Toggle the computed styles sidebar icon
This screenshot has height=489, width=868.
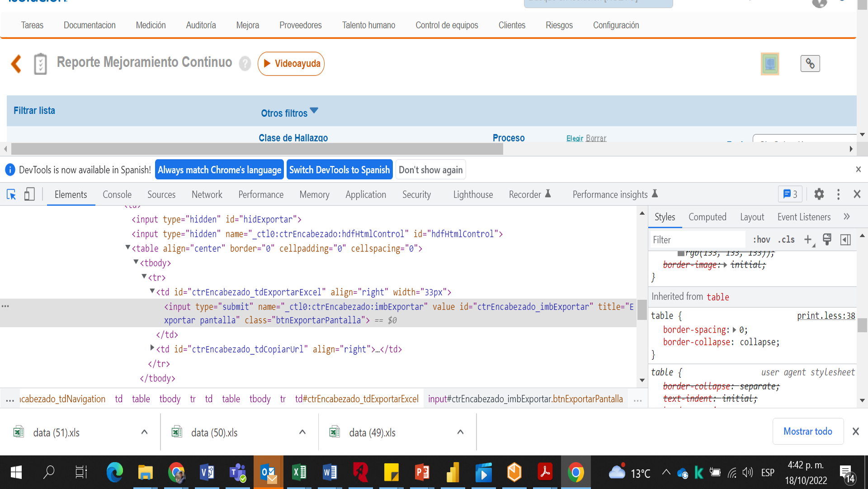845,240
